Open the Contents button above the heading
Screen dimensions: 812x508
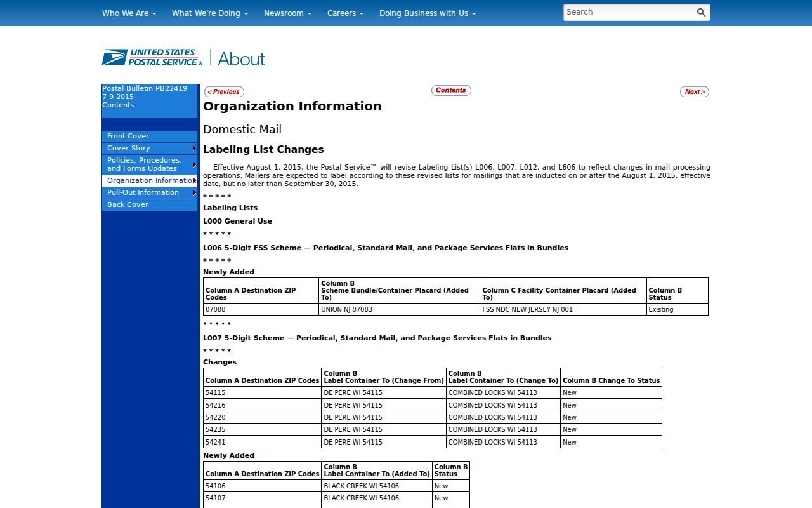pos(451,90)
